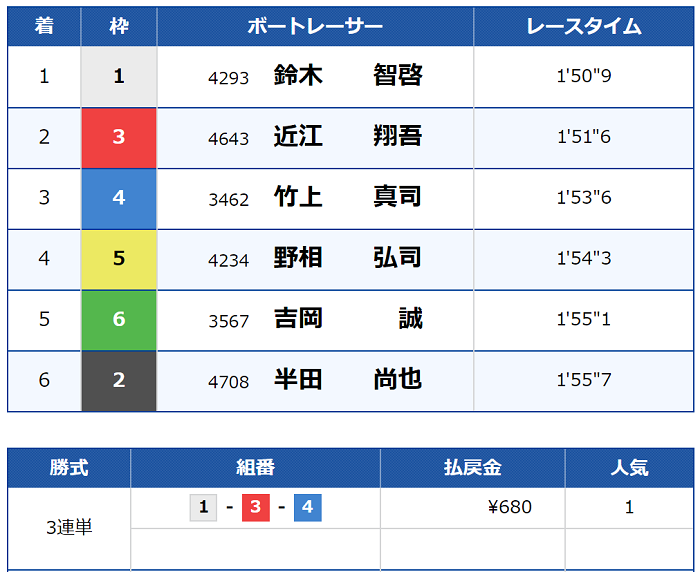Screen dimensions: 700x572
Task: Click the ボートレーサー column header
Action: 315,26
